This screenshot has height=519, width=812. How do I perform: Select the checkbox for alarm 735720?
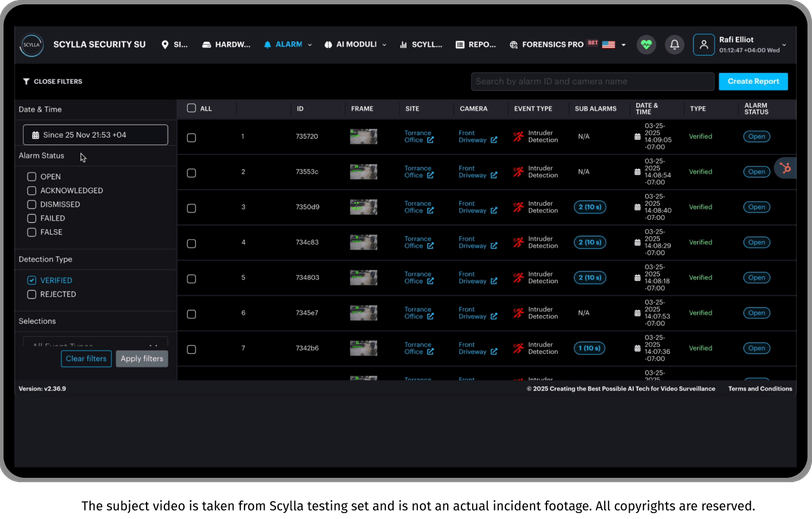[191, 138]
